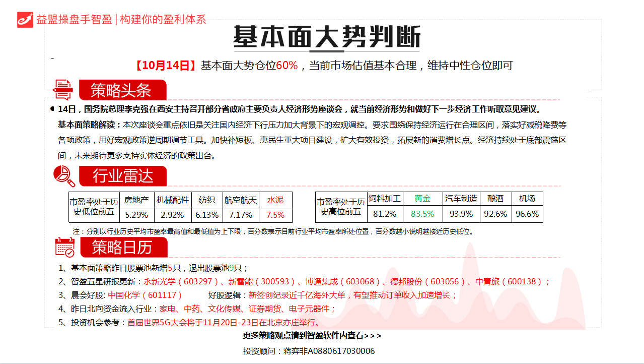Click the red 益盟 logo icon
This screenshot has width=644, height=364.
coord(25,19)
